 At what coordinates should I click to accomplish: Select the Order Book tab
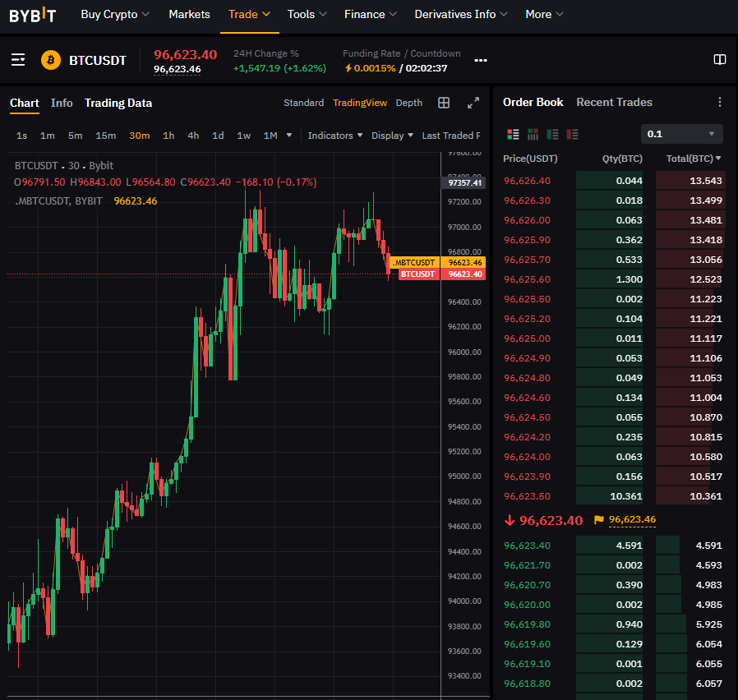pos(533,102)
